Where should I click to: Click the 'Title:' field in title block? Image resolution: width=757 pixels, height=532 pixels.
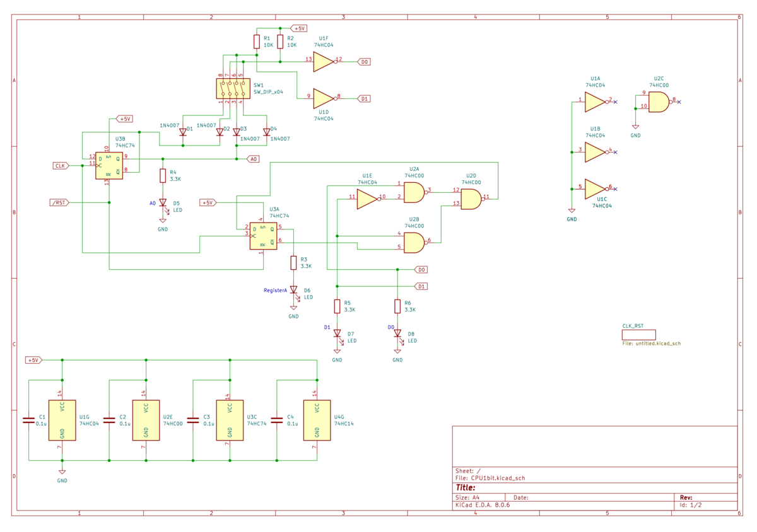coord(466,487)
